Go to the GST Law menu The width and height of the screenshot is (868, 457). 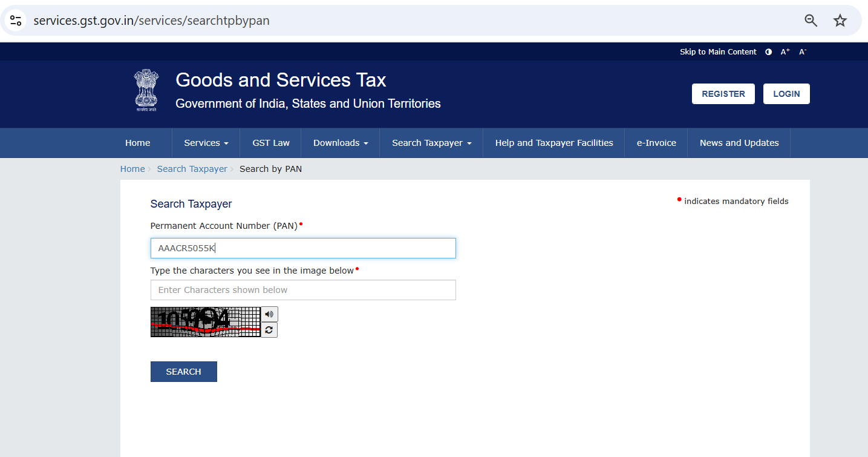[270, 143]
